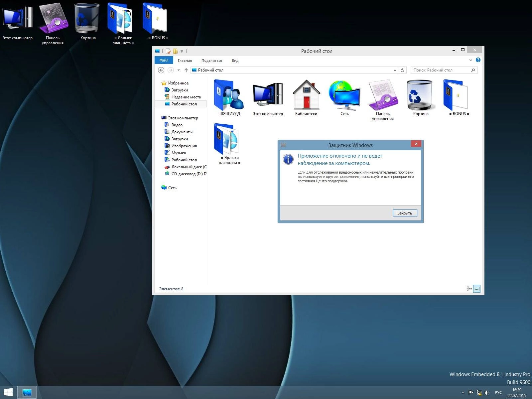The width and height of the screenshot is (532, 399).
Task: Click the Поиск: Рабочий стол search field
Action: pos(444,70)
